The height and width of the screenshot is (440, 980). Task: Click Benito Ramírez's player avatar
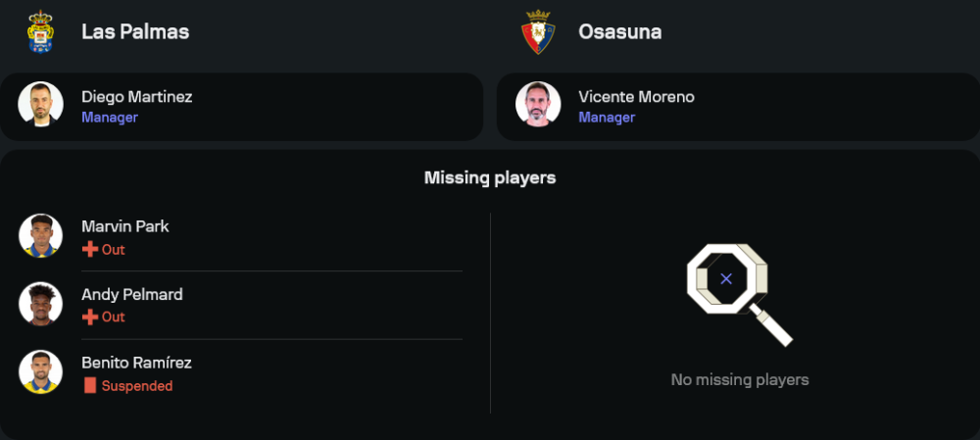(x=40, y=372)
